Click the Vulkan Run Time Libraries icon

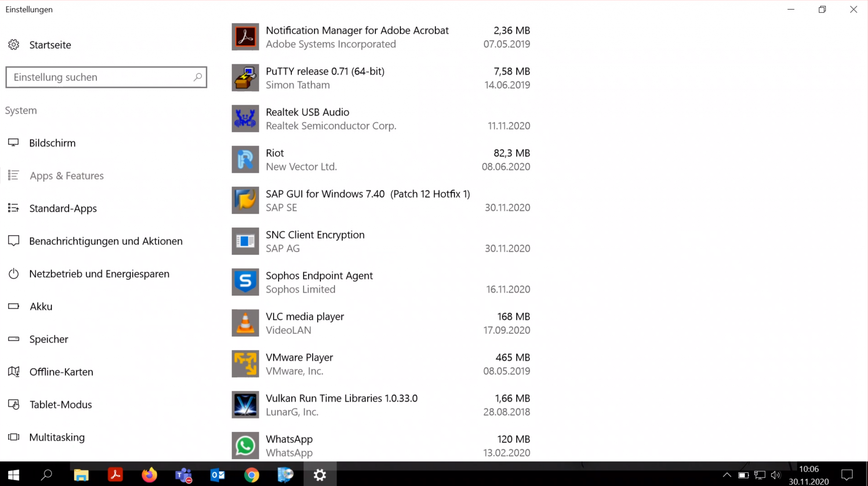pos(245,405)
